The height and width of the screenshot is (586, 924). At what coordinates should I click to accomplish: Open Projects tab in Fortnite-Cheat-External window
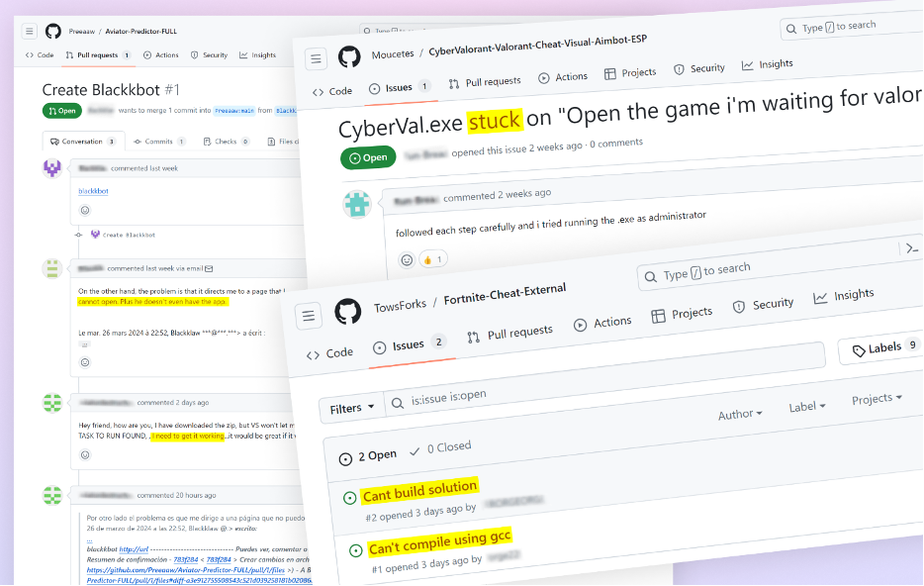[x=682, y=314]
